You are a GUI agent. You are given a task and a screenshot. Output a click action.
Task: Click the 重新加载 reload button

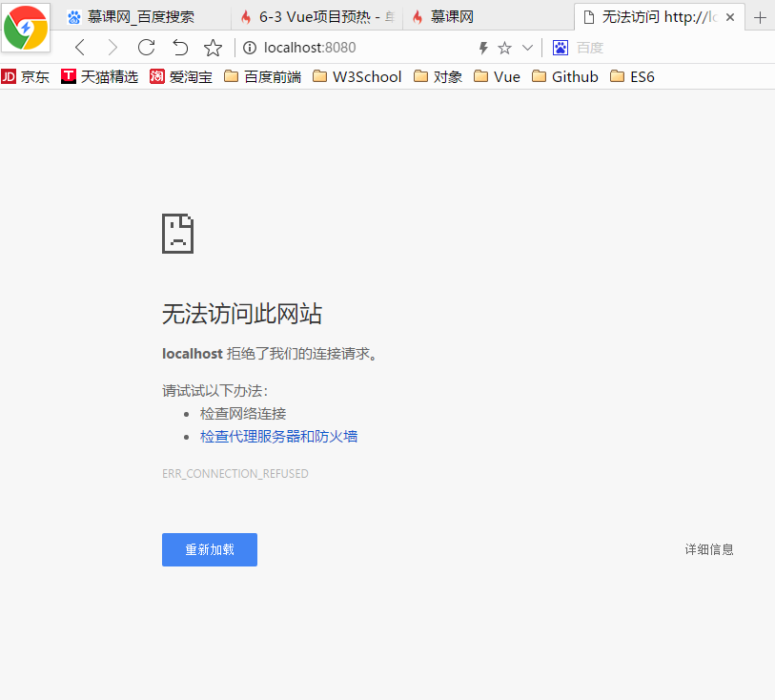click(x=209, y=549)
